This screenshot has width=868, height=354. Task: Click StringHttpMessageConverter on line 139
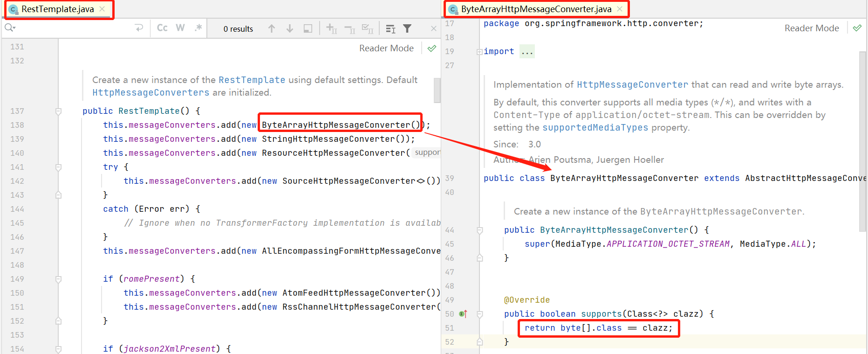click(328, 139)
